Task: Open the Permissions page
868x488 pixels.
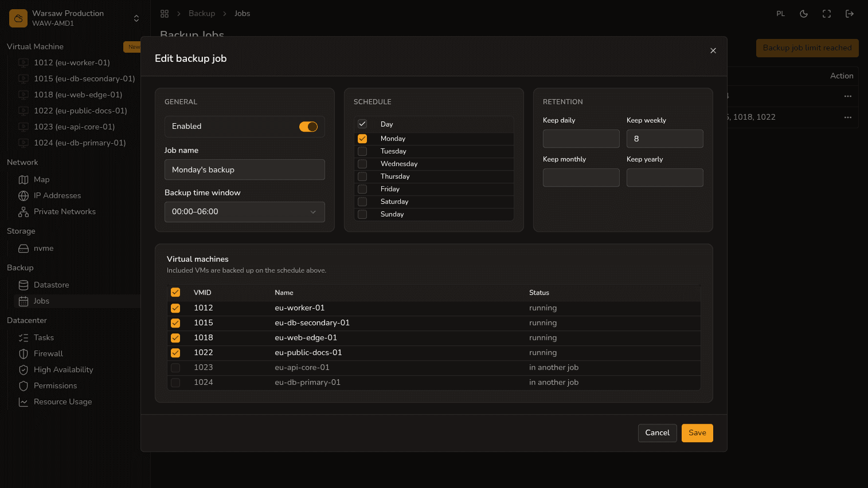Action: click(x=55, y=385)
